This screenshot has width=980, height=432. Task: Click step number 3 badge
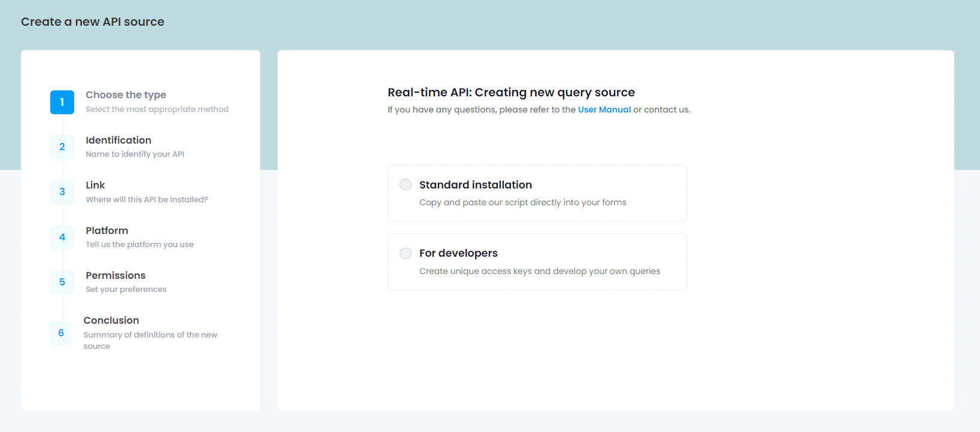(x=62, y=192)
